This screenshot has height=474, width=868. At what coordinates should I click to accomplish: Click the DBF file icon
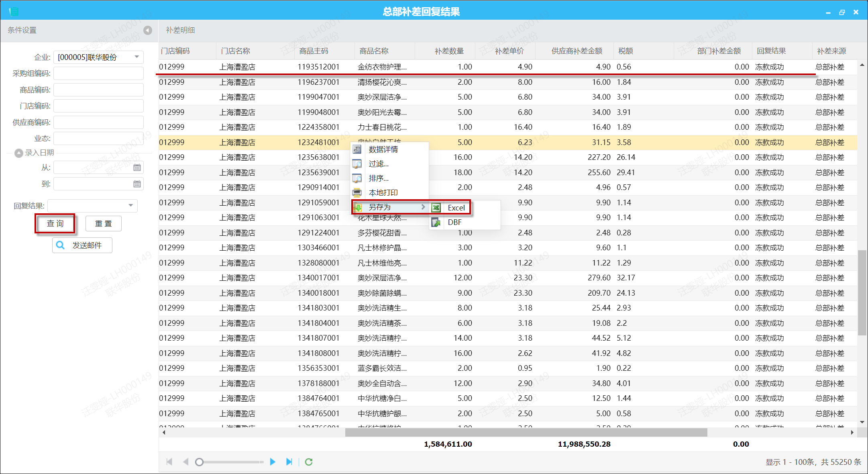click(x=436, y=222)
